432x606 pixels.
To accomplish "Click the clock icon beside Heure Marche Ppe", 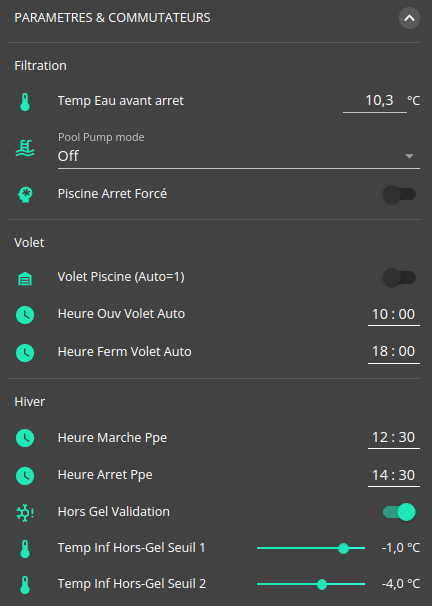I will (x=25, y=438).
